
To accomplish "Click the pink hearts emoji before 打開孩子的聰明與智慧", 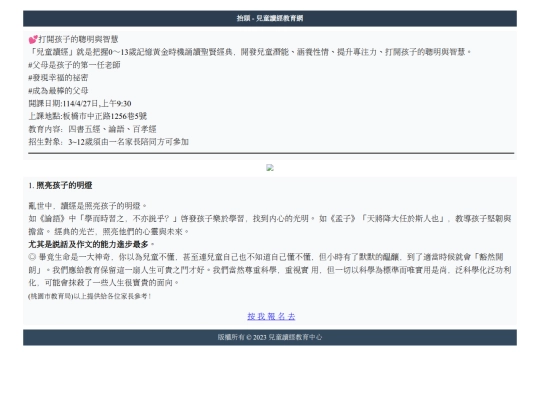I will (33, 39).
